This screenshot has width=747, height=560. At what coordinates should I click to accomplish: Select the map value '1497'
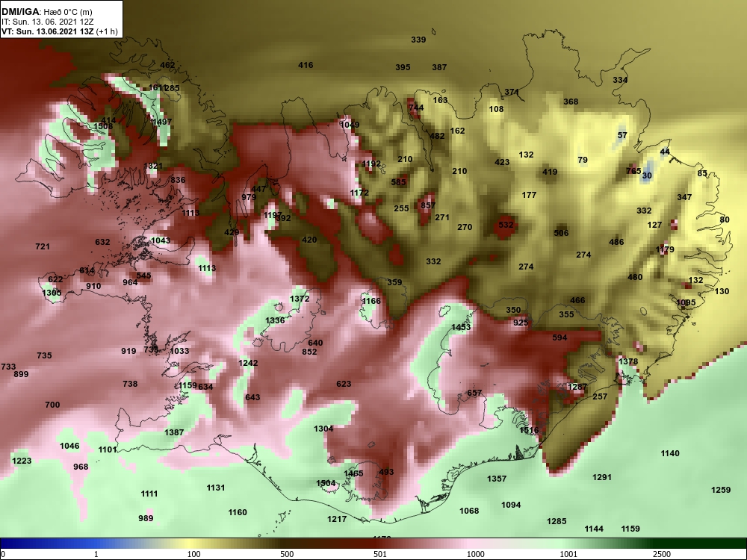click(x=162, y=122)
